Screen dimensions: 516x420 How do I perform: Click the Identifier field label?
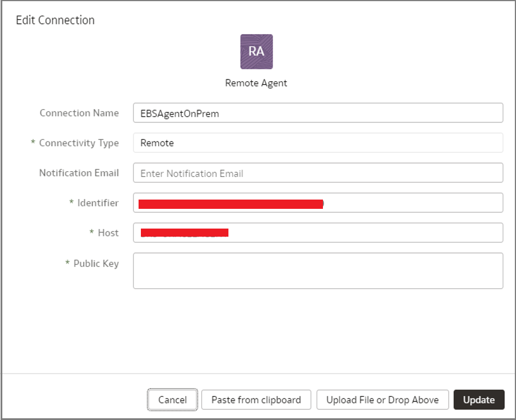point(97,203)
